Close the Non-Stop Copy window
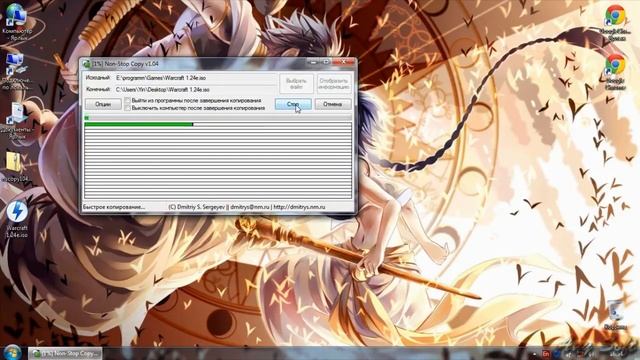 (x=344, y=62)
